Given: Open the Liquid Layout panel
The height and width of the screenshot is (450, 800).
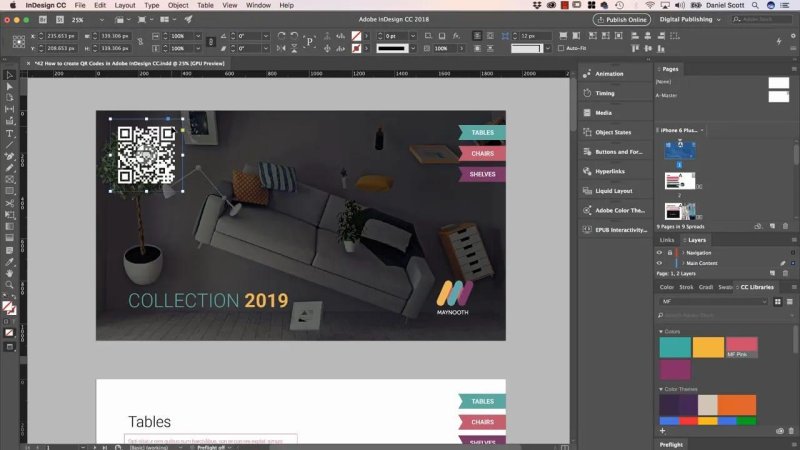Looking at the screenshot, I should click(613, 191).
